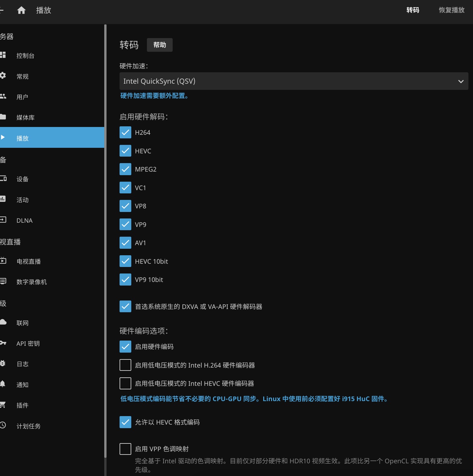This screenshot has width=473, height=476.
Task: Uncheck 启用硬件编码 checkbox
Action: click(x=125, y=347)
